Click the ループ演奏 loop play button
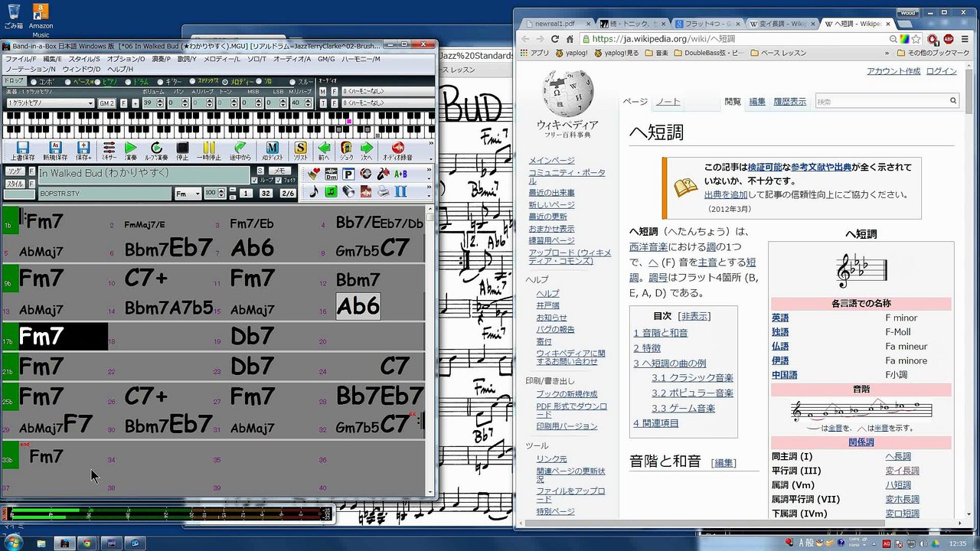The image size is (980, 551). click(157, 151)
